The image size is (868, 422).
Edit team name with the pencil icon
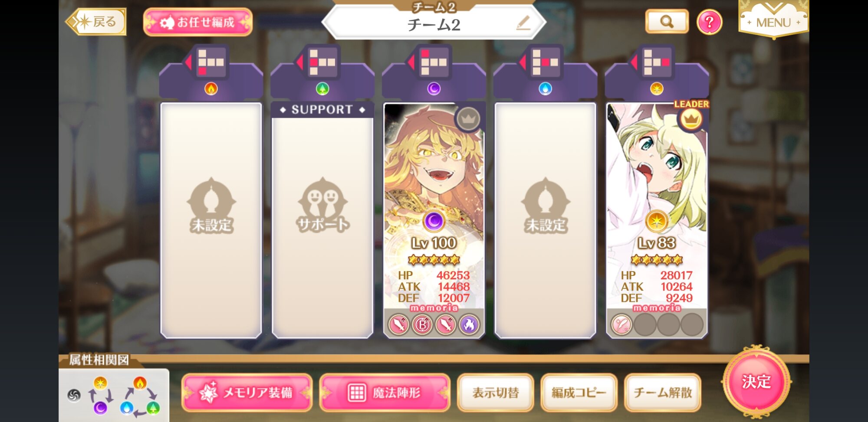point(523,23)
